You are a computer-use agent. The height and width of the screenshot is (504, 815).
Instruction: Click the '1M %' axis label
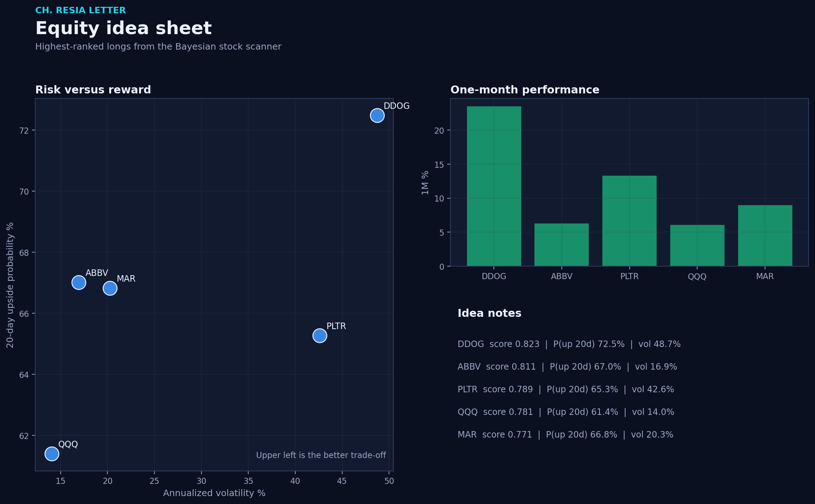point(425,182)
